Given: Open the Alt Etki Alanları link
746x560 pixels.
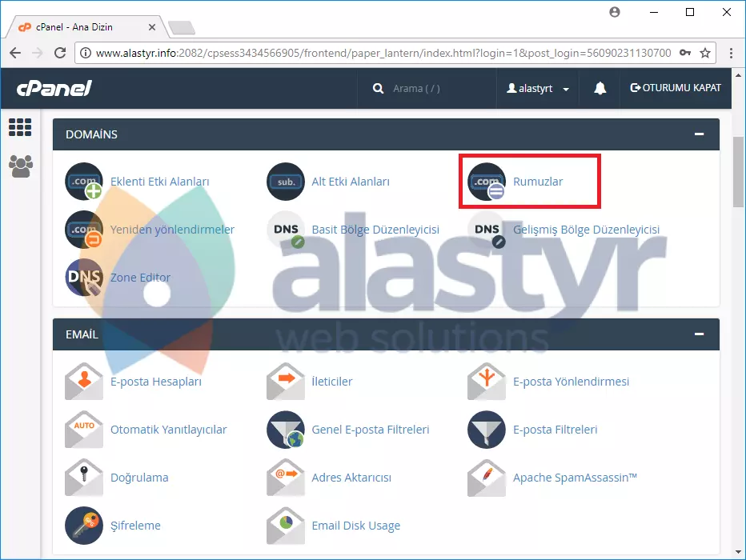Looking at the screenshot, I should coord(351,182).
